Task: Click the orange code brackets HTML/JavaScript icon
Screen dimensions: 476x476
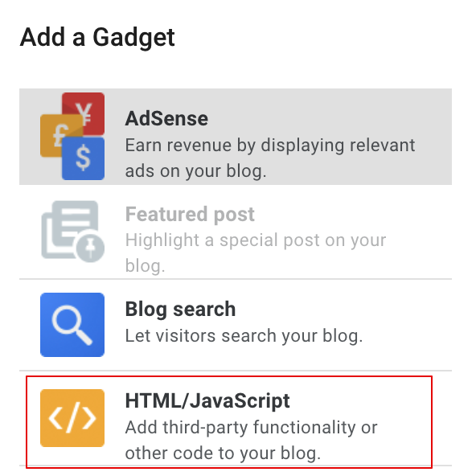Action: pos(72,418)
